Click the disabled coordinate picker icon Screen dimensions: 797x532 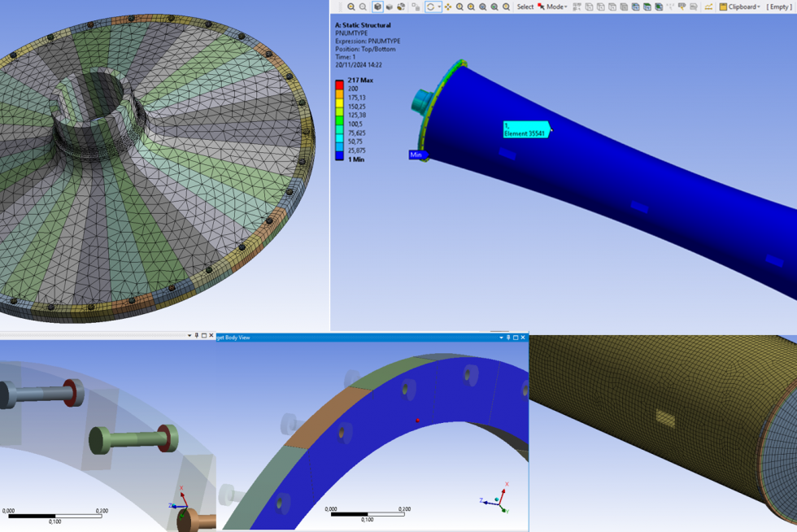pos(670,7)
